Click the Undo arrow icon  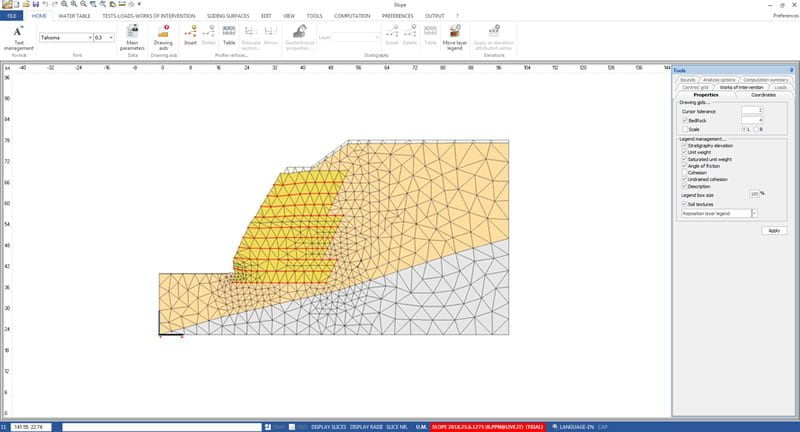click(x=44, y=5)
